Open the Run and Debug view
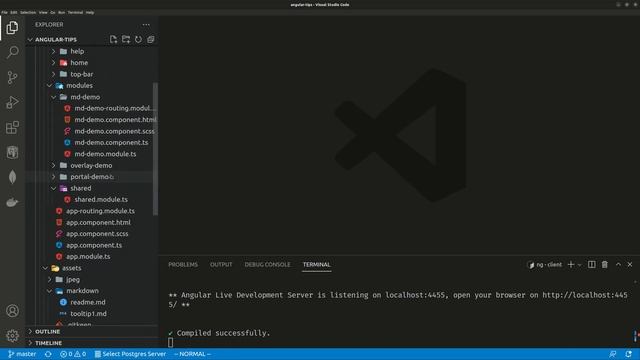640x360 pixels. click(x=12, y=102)
